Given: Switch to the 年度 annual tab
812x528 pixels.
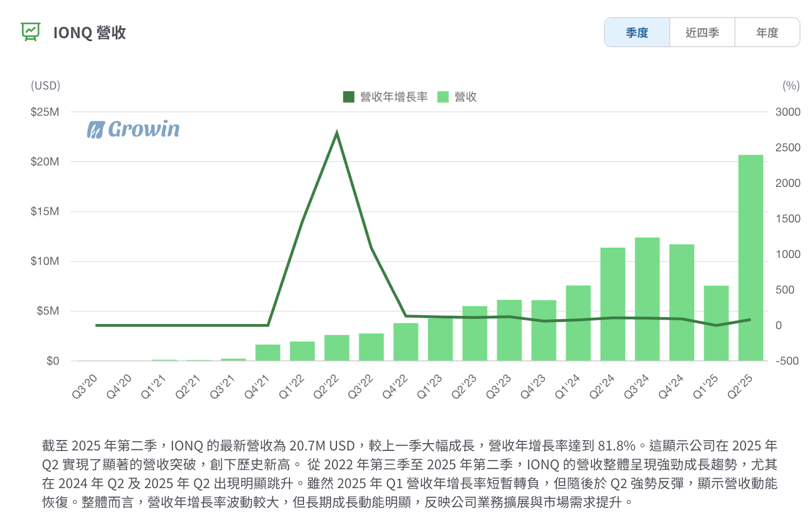Looking at the screenshot, I should [x=767, y=32].
